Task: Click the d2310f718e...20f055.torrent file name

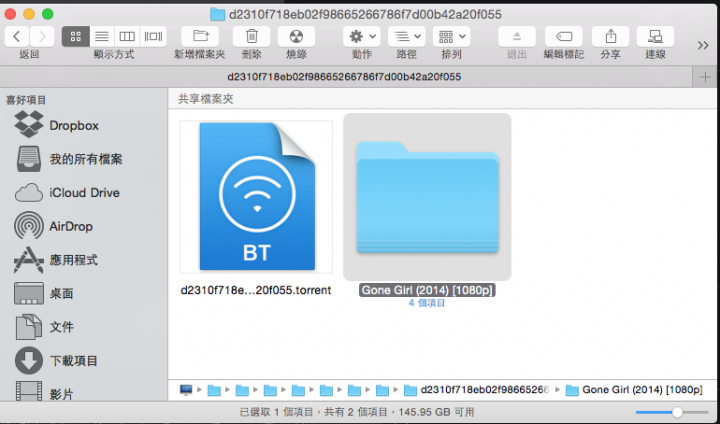Action: click(x=256, y=290)
